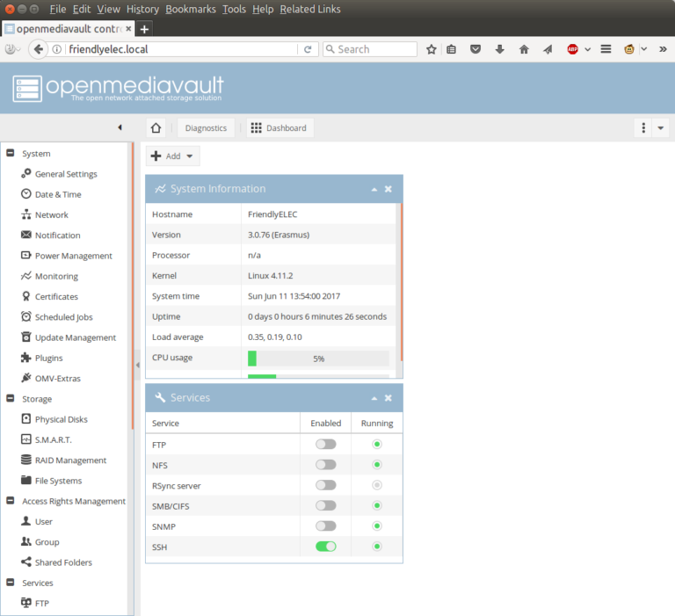
Task: Open Date & Time settings
Action: click(x=58, y=194)
